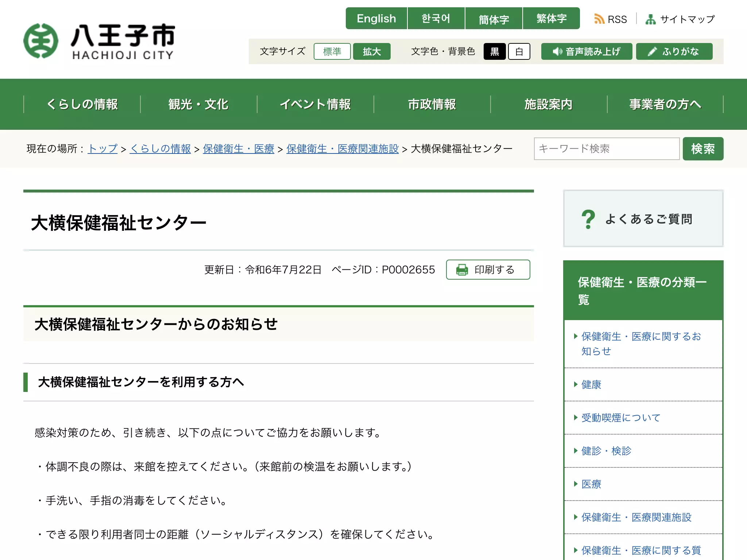The image size is (747, 560).
Task: Switch language to 簡体字
Action: click(494, 18)
